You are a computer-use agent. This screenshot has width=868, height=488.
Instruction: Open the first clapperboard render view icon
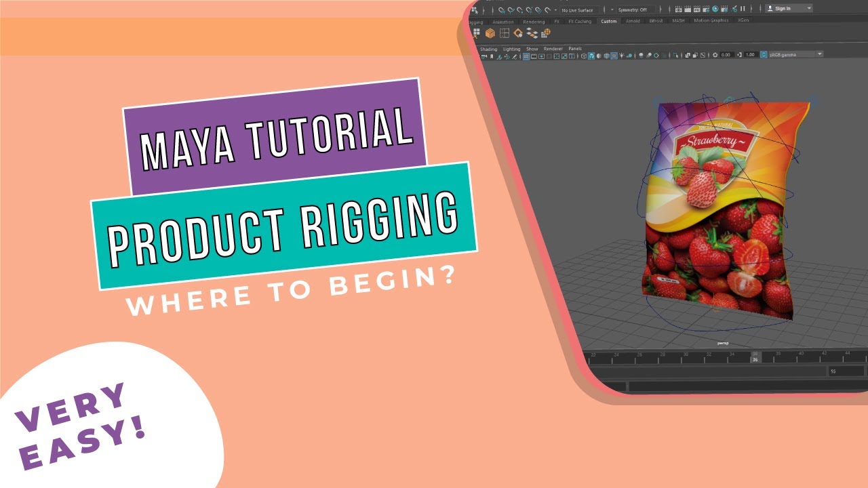pos(678,9)
